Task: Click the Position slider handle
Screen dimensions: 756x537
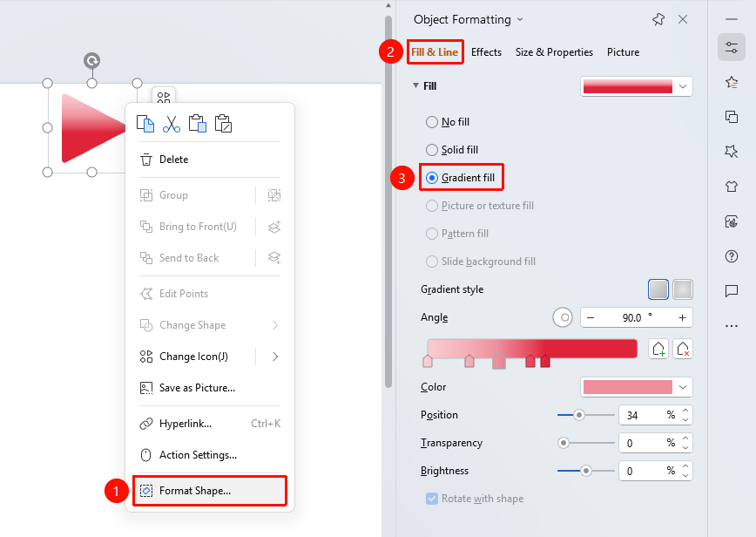Action: [578, 415]
